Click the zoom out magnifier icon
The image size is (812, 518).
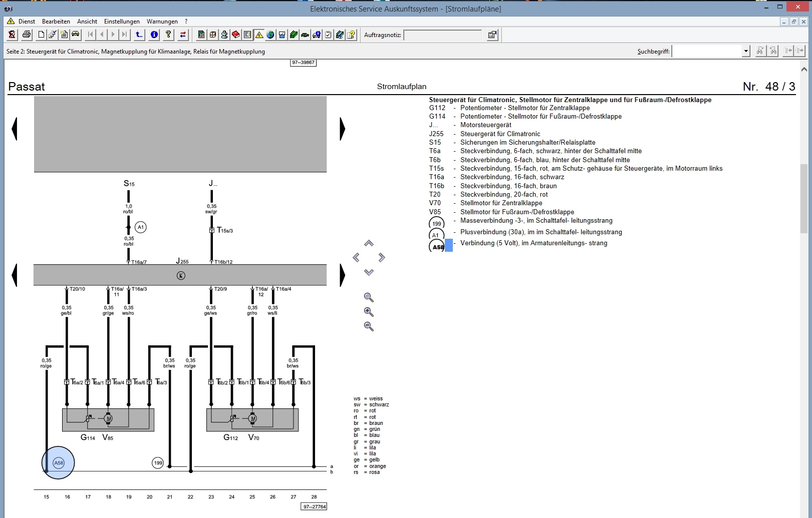pyautogui.click(x=369, y=327)
